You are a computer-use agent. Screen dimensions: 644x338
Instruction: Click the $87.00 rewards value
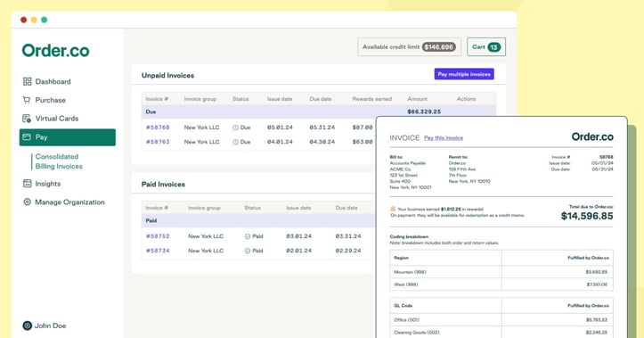point(363,128)
